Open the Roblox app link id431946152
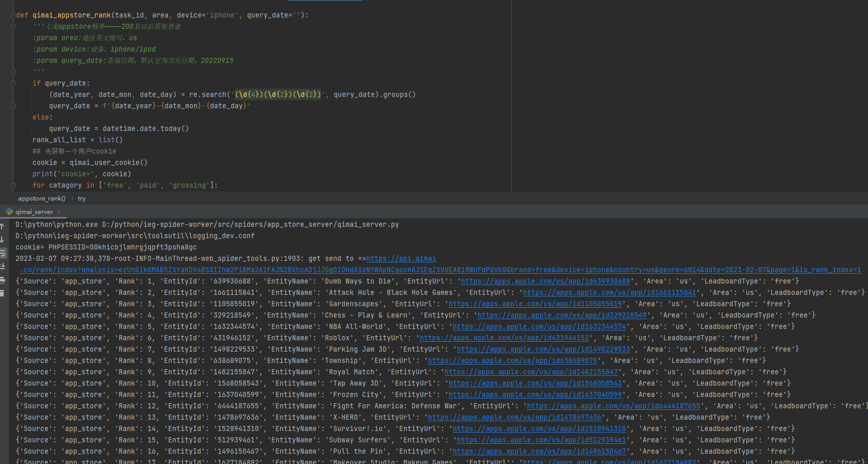The height and width of the screenshot is (464, 868). point(504,338)
